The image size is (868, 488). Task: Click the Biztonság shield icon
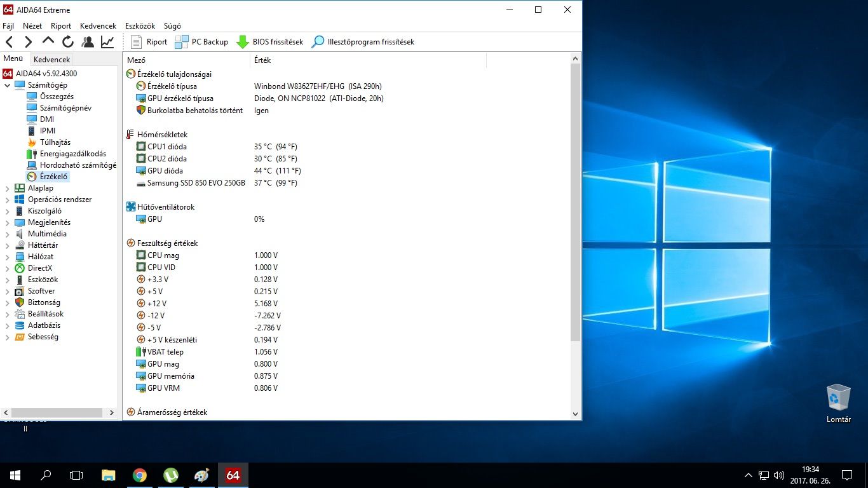pos(20,302)
